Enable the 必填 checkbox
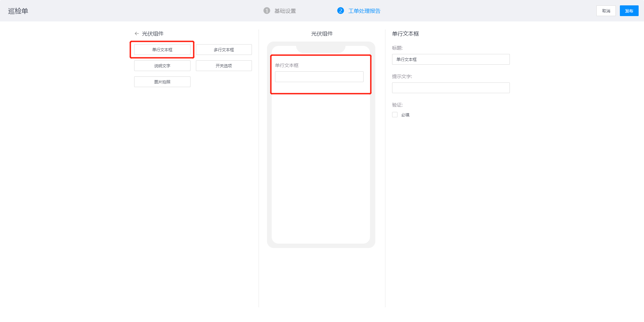The width and height of the screenshot is (644, 322). pos(395,115)
